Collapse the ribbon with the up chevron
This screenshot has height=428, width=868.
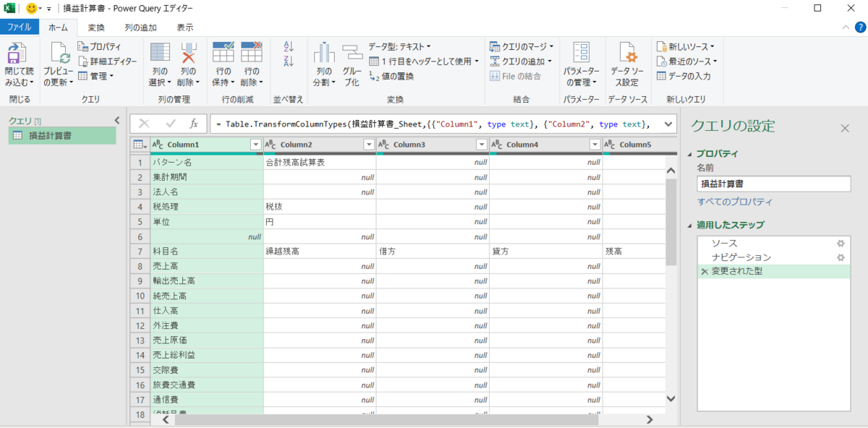pyautogui.click(x=845, y=27)
